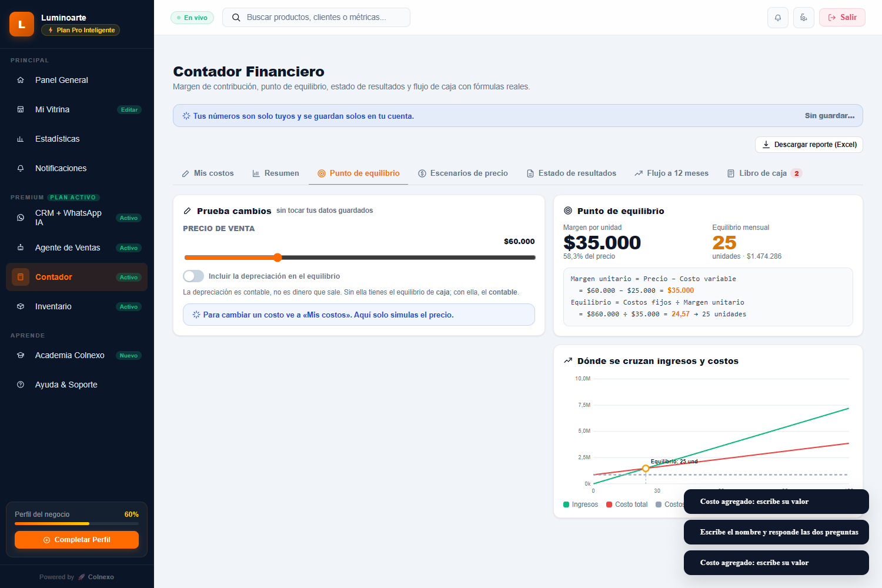Screen dimensions: 882x588
Task: Open the Mis costos tab
Action: point(208,173)
